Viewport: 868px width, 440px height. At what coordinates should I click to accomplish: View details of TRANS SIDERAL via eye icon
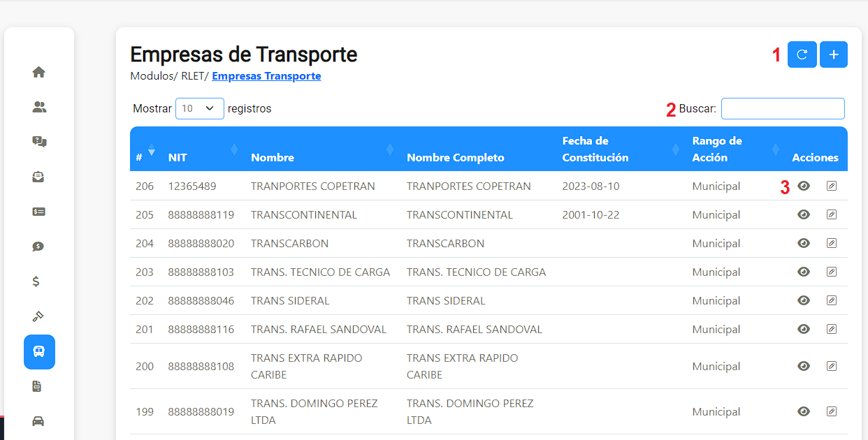click(x=804, y=300)
